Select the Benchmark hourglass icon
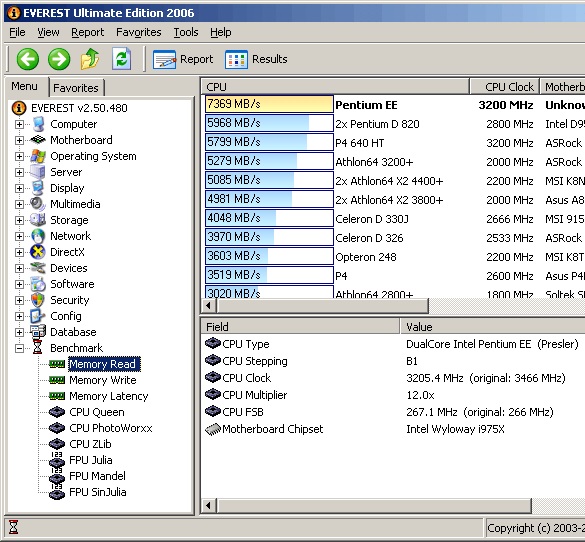Image resolution: width=585 pixels, height=542 pixels. point(37,348)
